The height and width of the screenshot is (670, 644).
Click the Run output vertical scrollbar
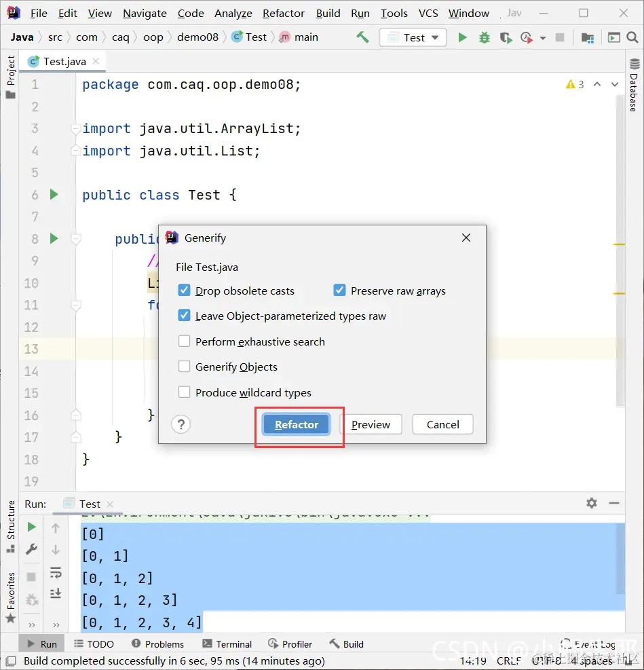click(621, 559)
